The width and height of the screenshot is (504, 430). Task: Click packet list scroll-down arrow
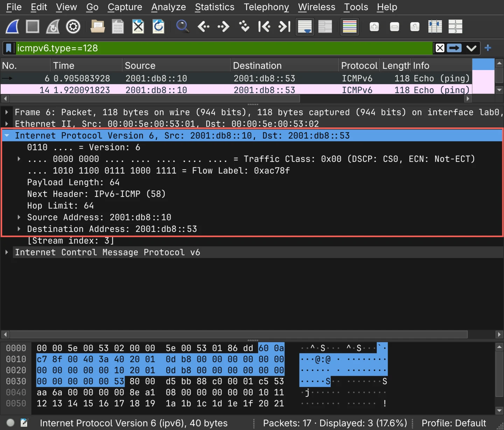pos(499,90)
